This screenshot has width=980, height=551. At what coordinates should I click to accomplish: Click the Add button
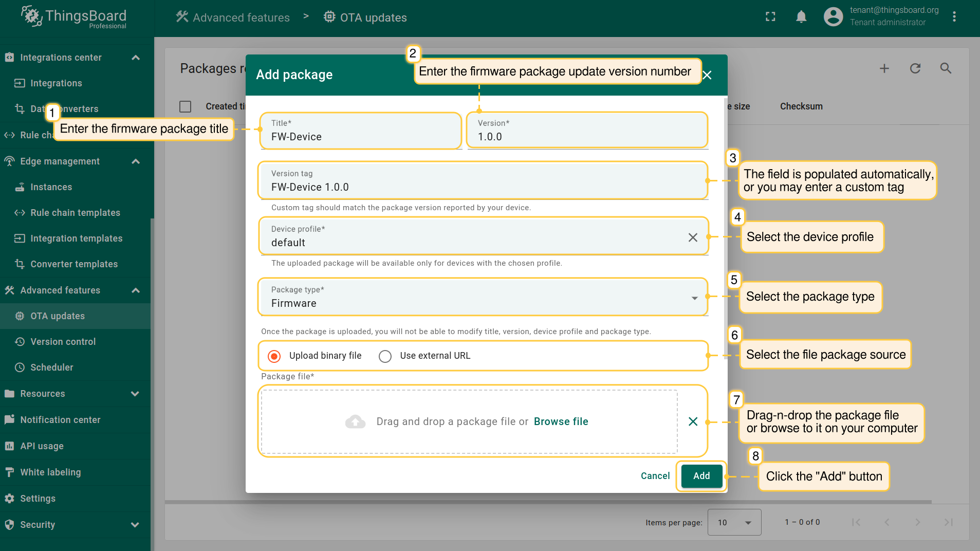pos(701,476)
